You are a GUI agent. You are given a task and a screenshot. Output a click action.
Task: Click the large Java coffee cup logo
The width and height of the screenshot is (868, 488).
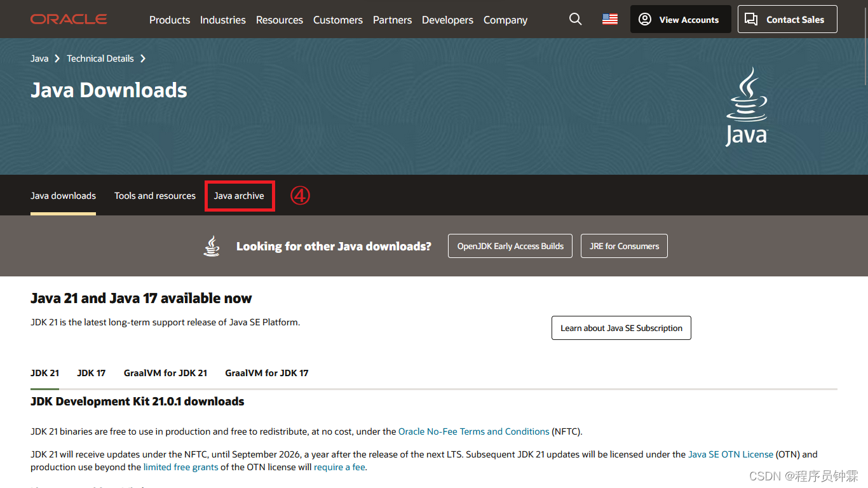(747, 107)
